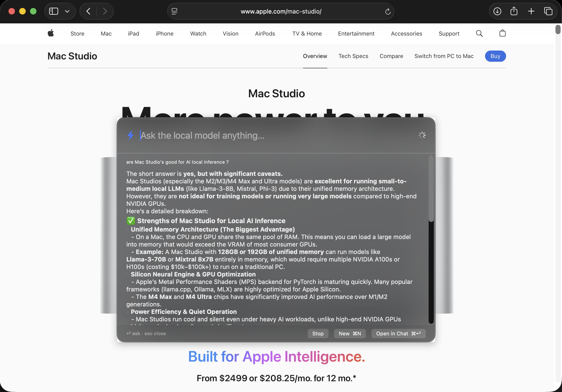
Task: Show Safari downloads
Action: (x=497, y=11)
